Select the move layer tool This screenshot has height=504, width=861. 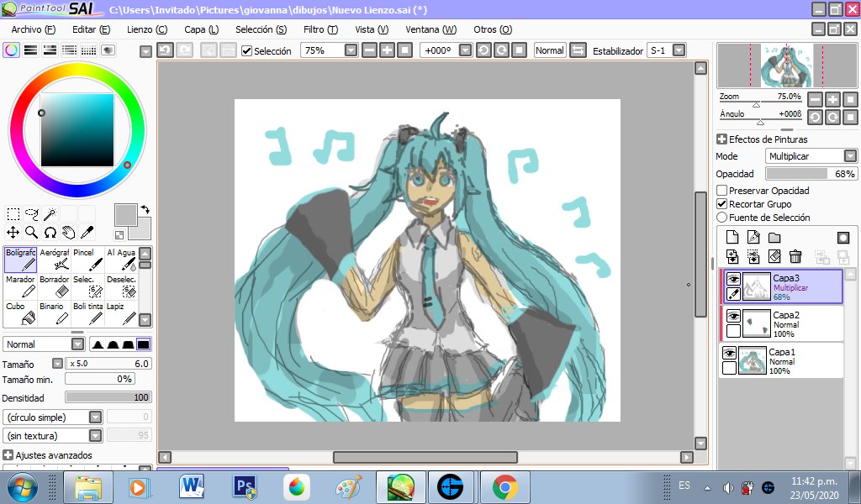13,233
